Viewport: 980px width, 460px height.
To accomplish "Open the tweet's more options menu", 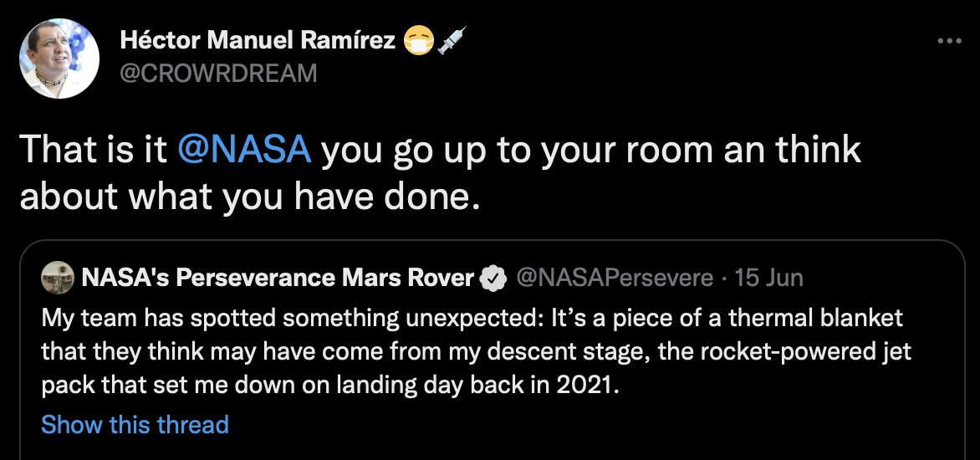I will [949, 40].
